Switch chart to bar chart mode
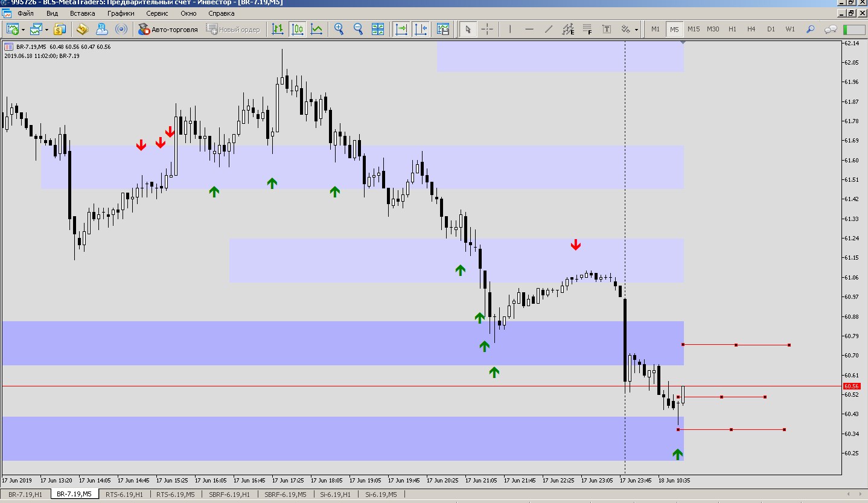868x503 pixels. point(278,29)
